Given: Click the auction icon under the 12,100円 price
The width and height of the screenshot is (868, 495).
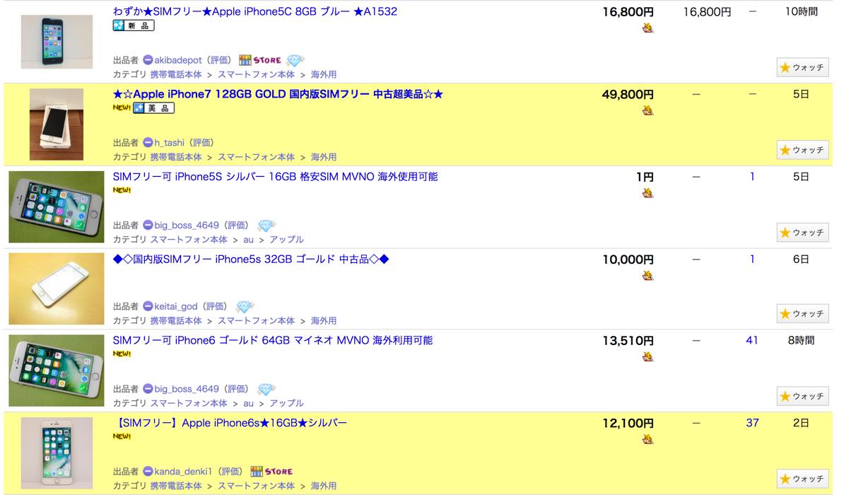Looking at the screenshot, I should pos(647,439).
